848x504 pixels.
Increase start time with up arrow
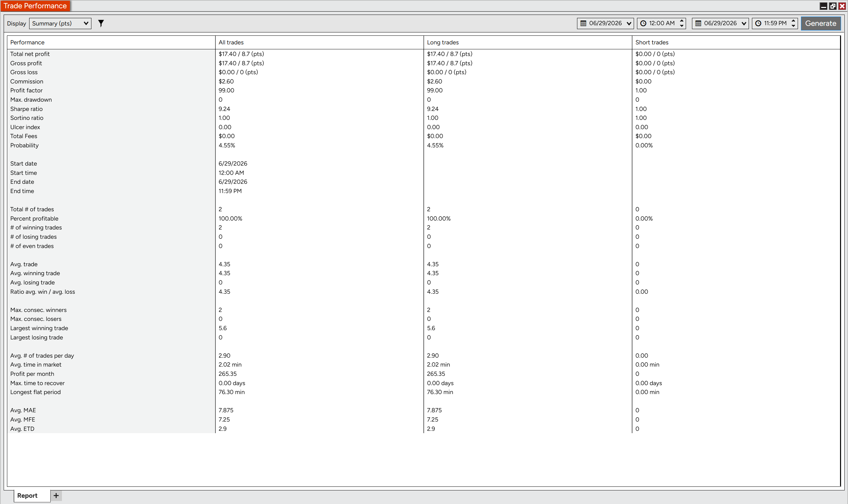681,21
